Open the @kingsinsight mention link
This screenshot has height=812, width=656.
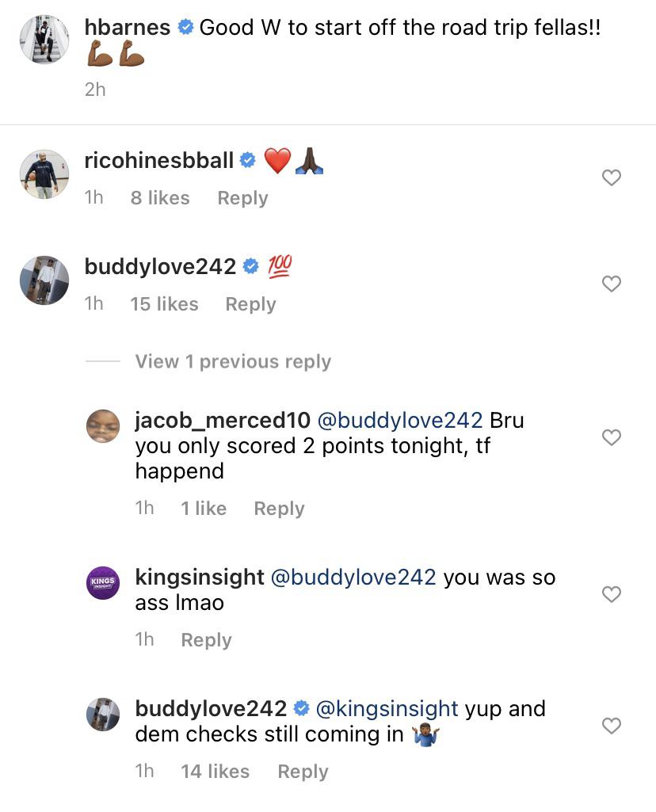[387, 708]
